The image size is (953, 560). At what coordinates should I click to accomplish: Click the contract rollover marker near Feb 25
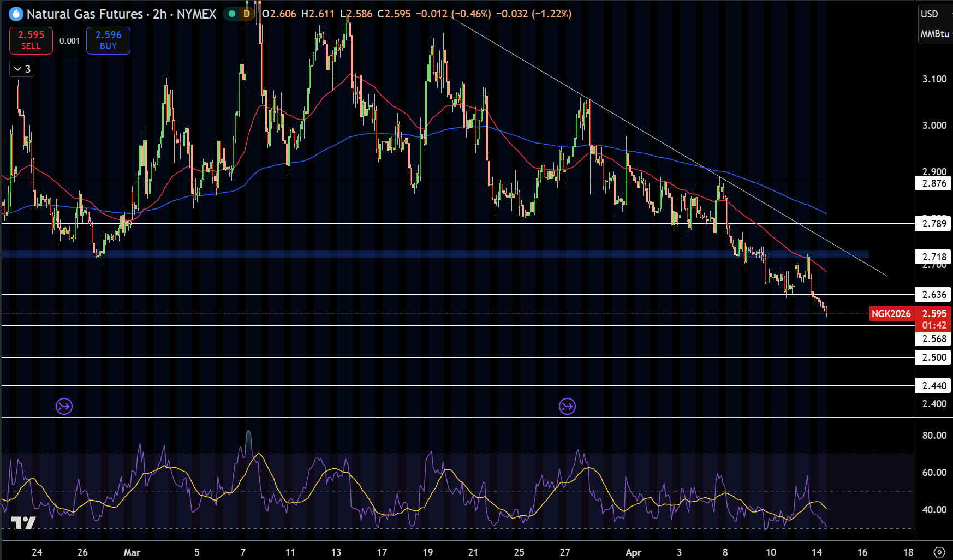pyautogui.click(x=64, y=406)
